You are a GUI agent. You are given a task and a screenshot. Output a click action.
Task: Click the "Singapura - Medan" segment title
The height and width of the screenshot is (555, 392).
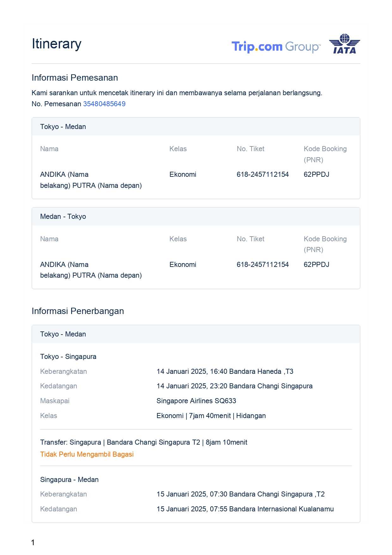coord(69,479)
